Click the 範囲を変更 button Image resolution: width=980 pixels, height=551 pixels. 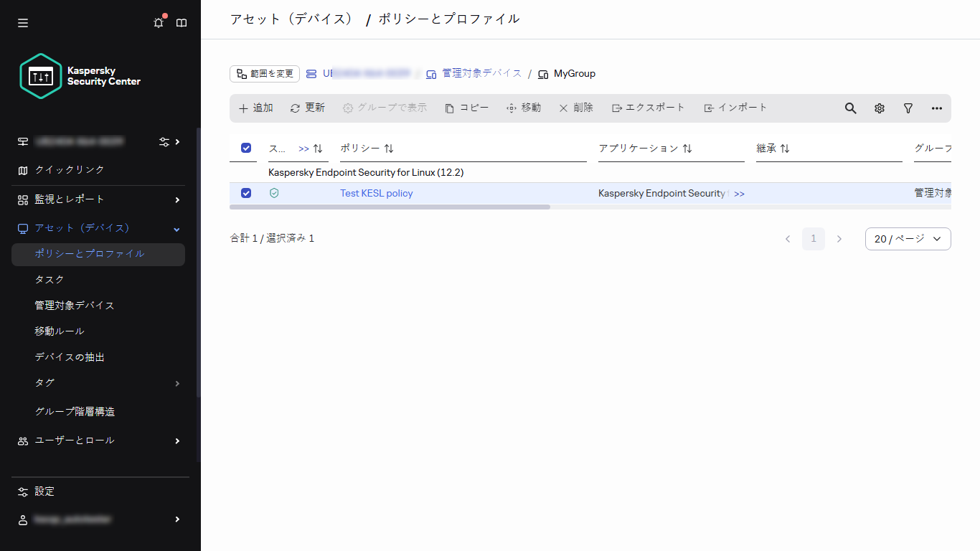(x=264, y=73)
